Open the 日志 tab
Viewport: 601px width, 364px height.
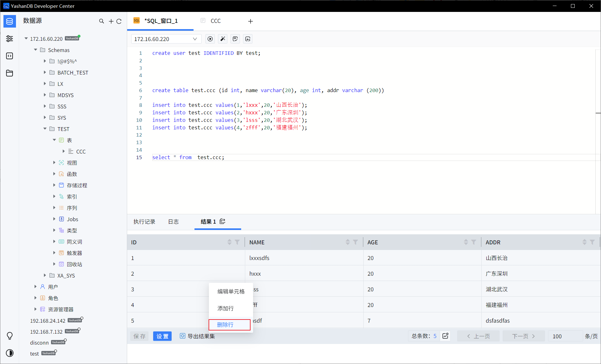pyautogui.click(x=173, y=221)
